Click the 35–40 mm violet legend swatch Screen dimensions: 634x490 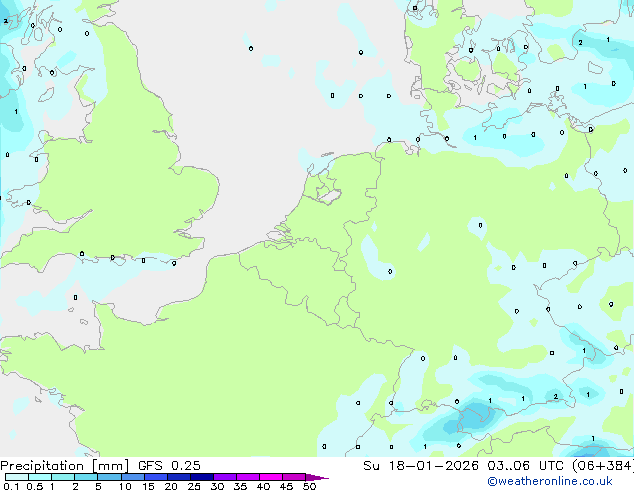(x=247, y=477)
